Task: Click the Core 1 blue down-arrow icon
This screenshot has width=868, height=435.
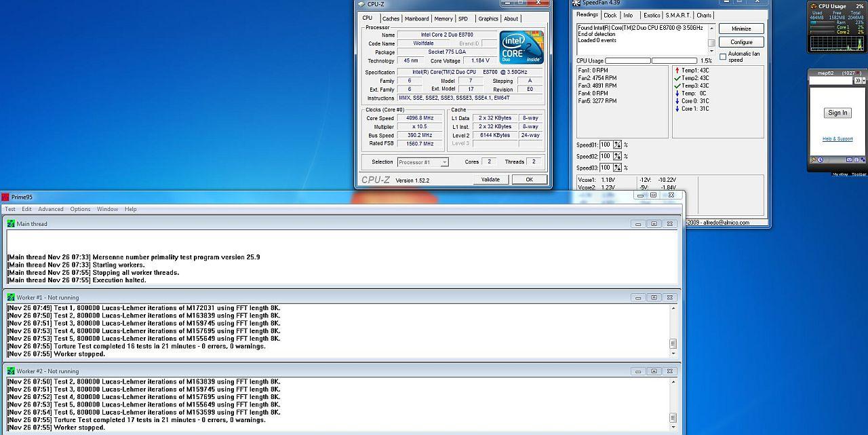Action: [677, 109]
